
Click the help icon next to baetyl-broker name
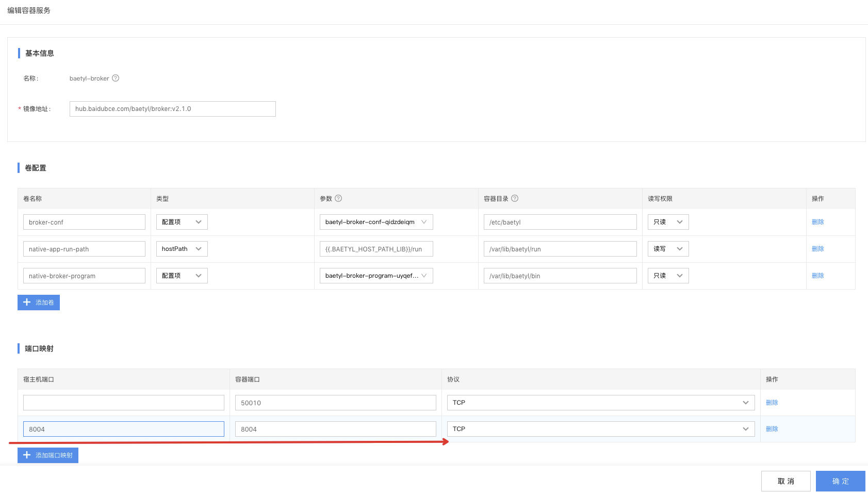[116, 78]
